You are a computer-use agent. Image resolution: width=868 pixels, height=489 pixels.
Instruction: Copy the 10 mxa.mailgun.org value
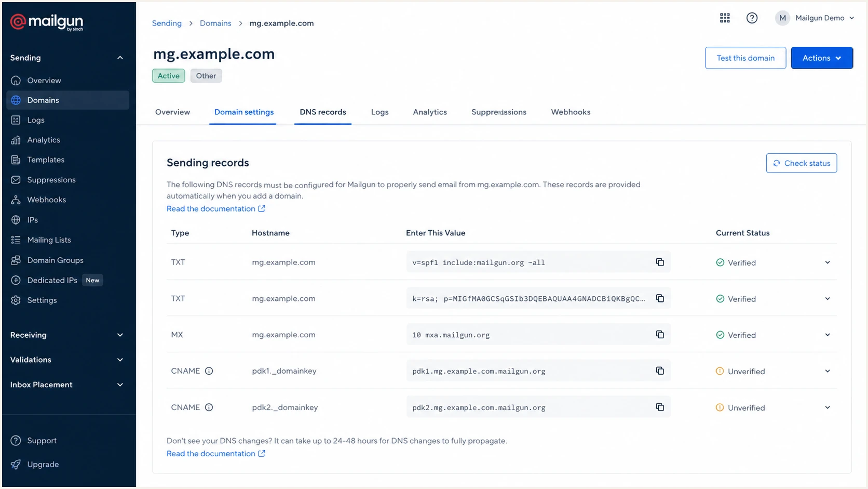[660, 334]
